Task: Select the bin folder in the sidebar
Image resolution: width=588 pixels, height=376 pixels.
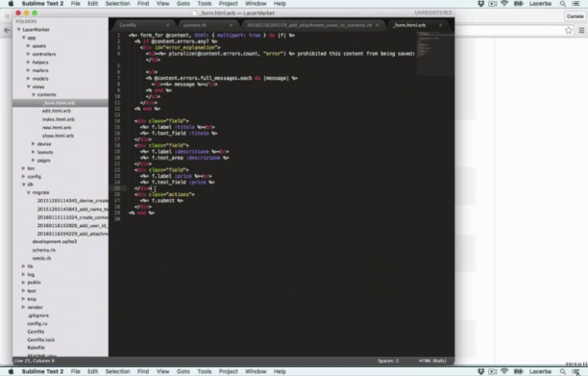Action: click(x=31, y=168)
